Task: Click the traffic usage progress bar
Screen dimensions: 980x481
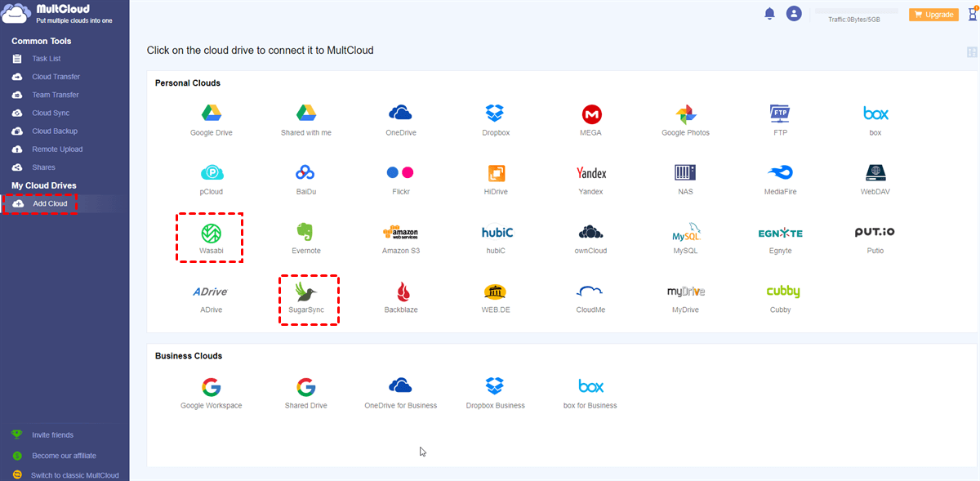Action: [x=857, y=11]
